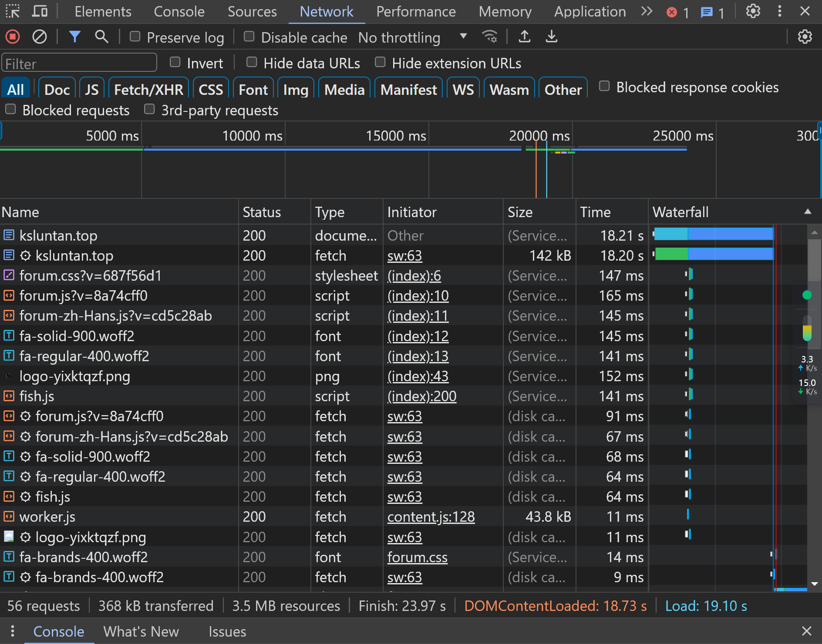Open network conditions wifi icon
Screen dimensions: 822x644
490,37
